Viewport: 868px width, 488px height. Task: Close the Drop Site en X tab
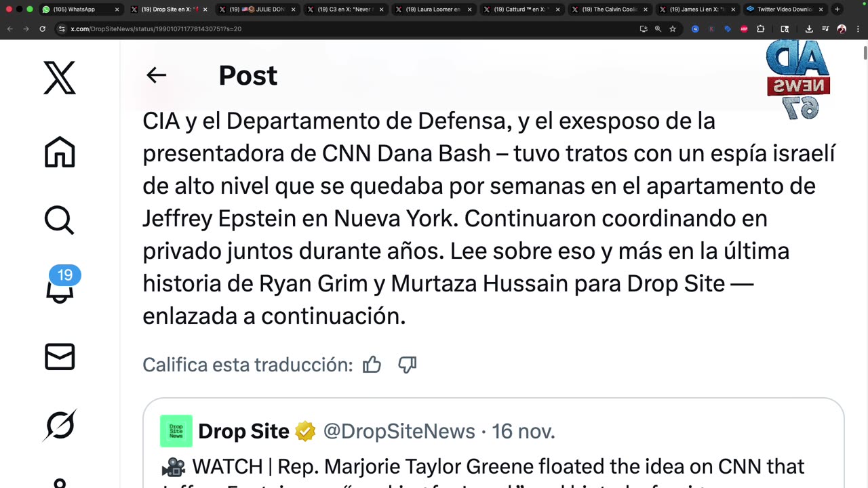point(205,9)
